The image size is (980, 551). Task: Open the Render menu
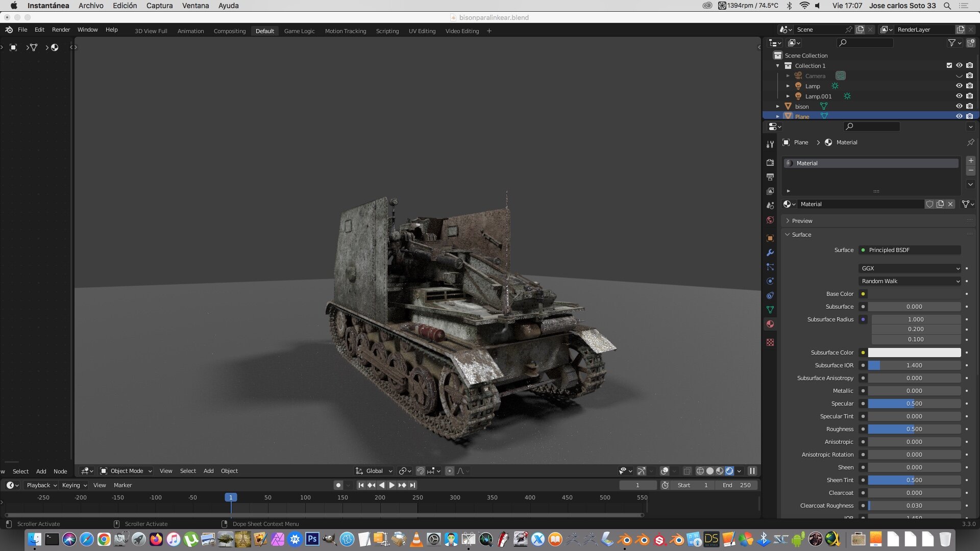pos(61,30)
